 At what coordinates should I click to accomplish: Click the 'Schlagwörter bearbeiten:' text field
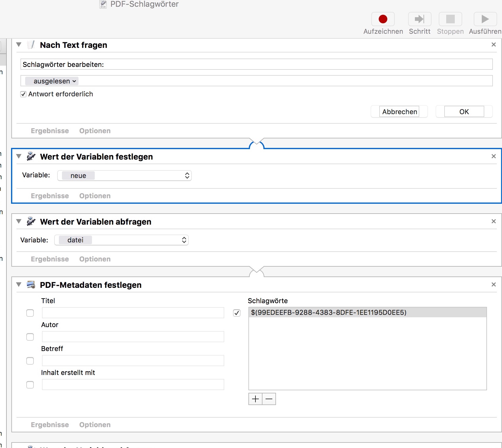tap(256, 64)
